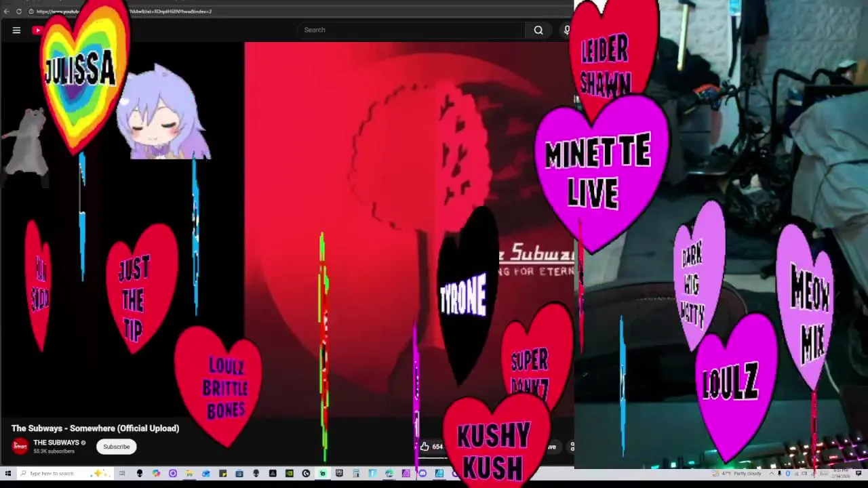
Task: Click the magnifier search button
Action: (x=538, y=30)
